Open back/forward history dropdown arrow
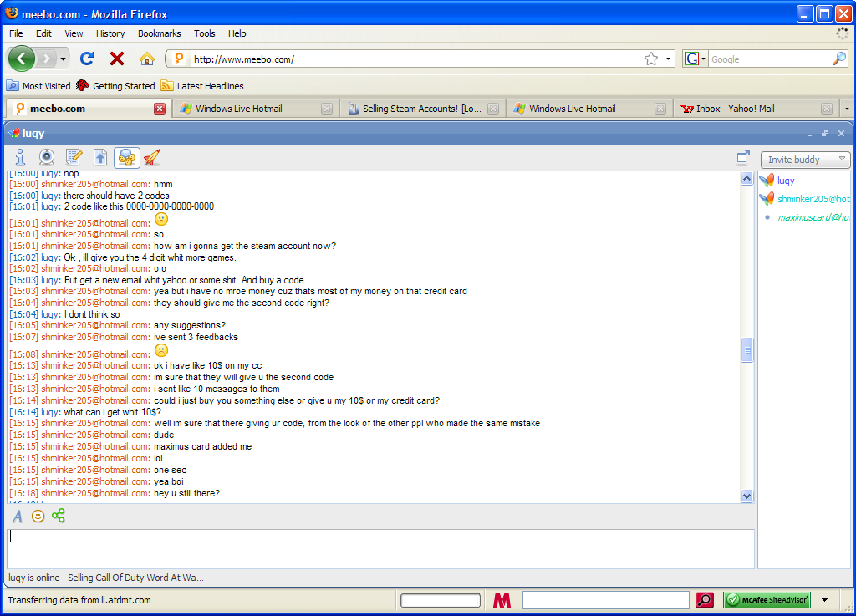Screen dimensions: 856x616 [x=64, y=59]
